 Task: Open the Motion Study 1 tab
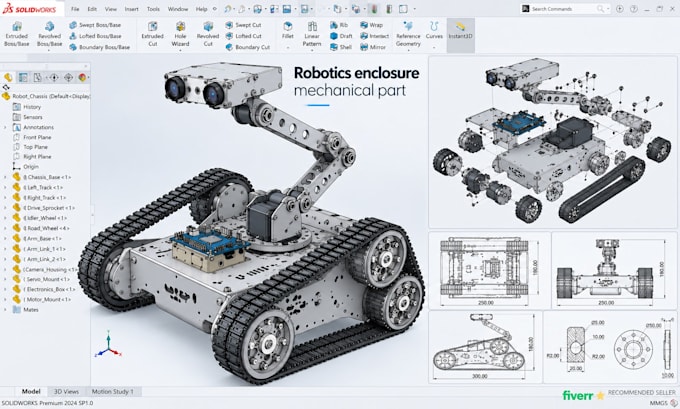point(113,392)
